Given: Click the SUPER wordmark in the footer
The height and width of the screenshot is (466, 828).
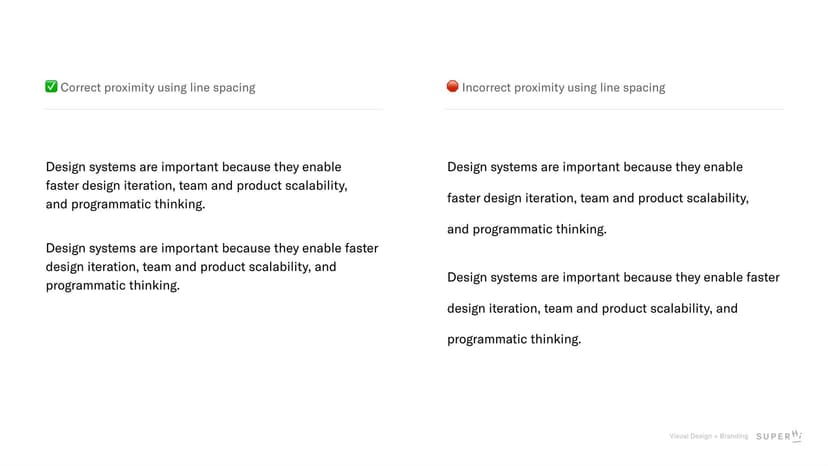Looking at the screenshot, I should (772, 436).
